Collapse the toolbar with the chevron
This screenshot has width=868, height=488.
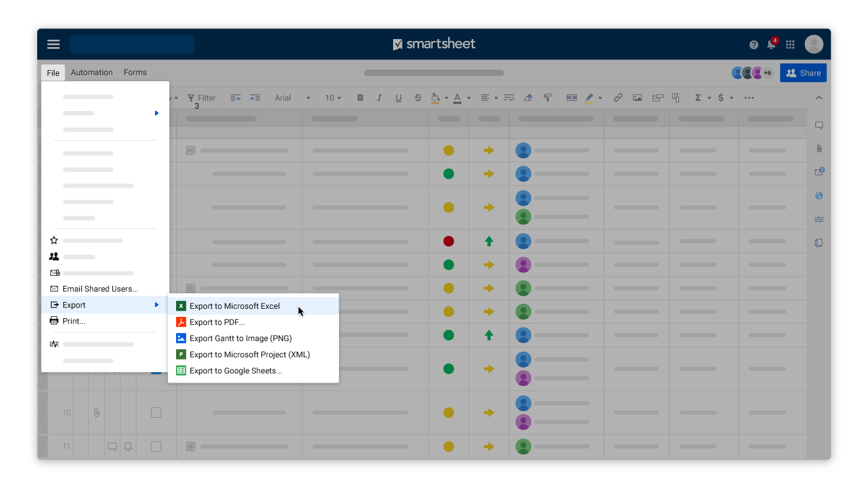[819, 98]
